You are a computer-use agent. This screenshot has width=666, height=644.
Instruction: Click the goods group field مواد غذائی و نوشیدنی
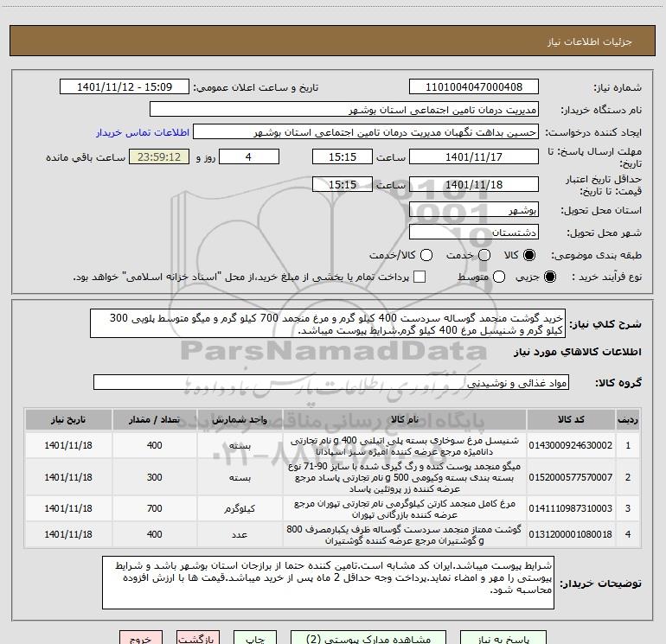[331, 382]
